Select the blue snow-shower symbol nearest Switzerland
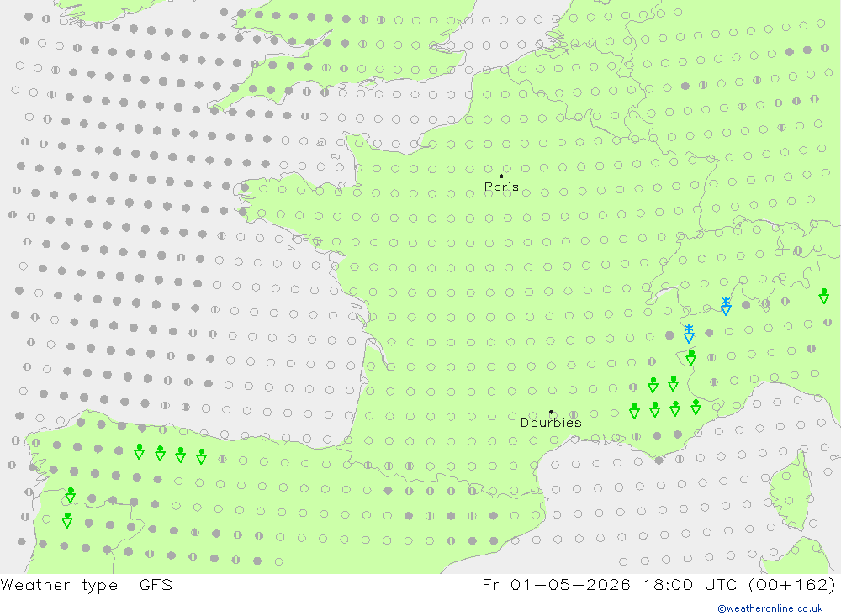 pos(726,306)
